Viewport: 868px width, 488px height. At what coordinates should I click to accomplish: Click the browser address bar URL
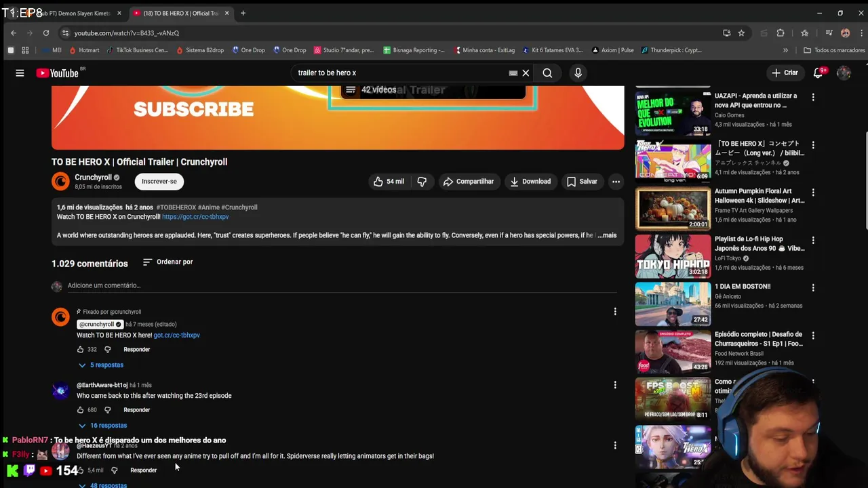(x=127, y=33)
